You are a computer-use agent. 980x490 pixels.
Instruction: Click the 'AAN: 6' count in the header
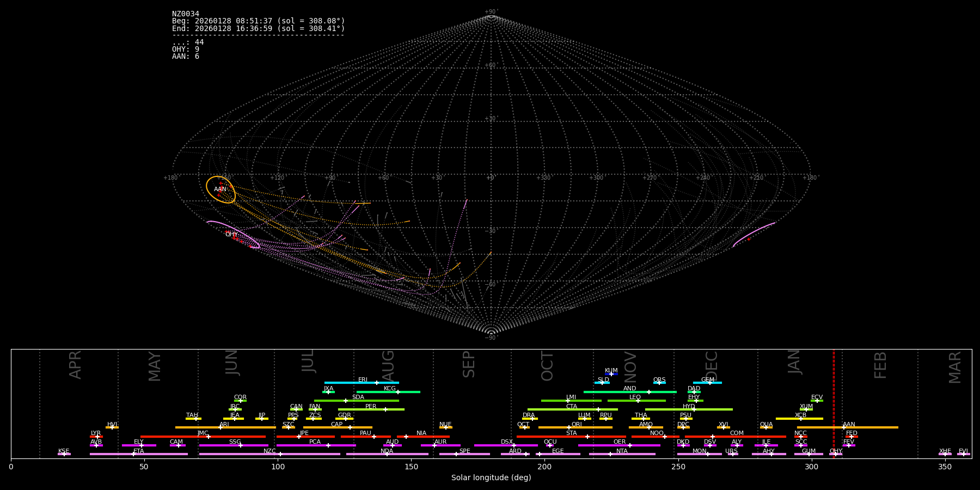(186, 56)
